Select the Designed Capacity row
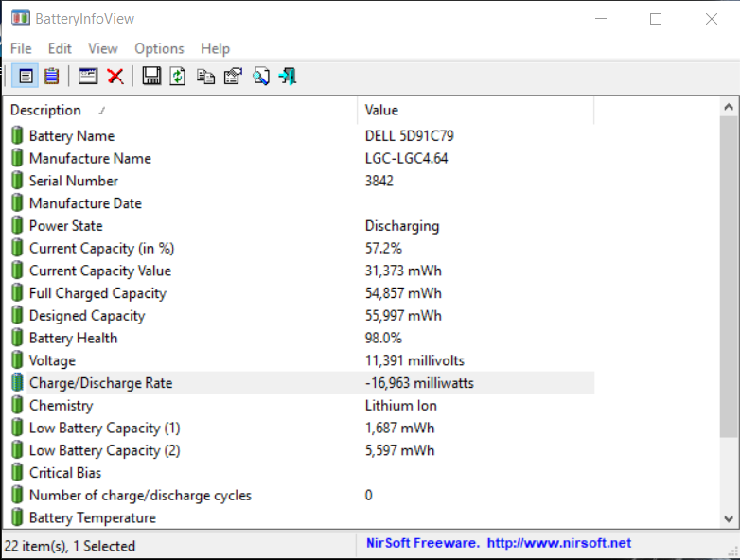Screen dimensions: 740x560 pos(299,316)
